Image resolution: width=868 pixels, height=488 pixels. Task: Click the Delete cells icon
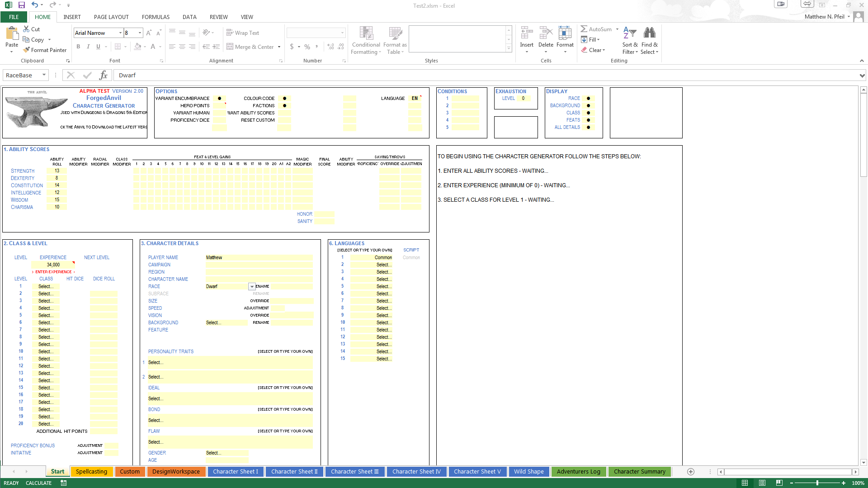click(546, 33)
